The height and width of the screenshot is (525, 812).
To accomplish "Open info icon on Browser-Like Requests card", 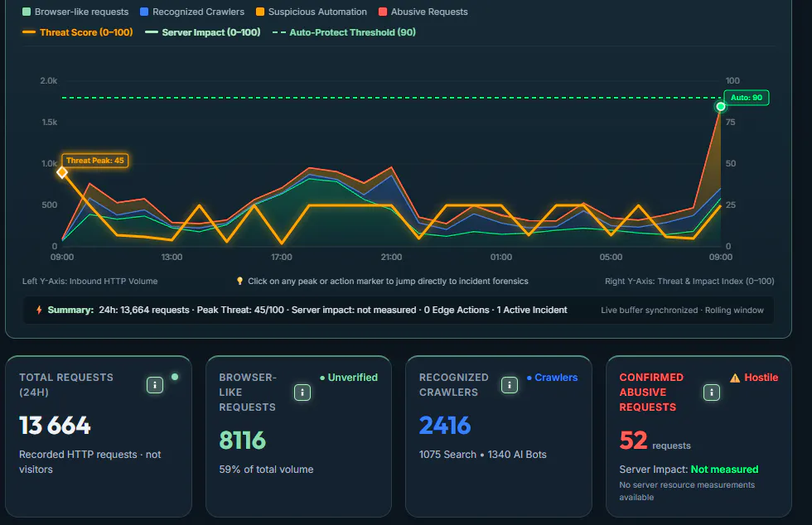I will 302,393.
